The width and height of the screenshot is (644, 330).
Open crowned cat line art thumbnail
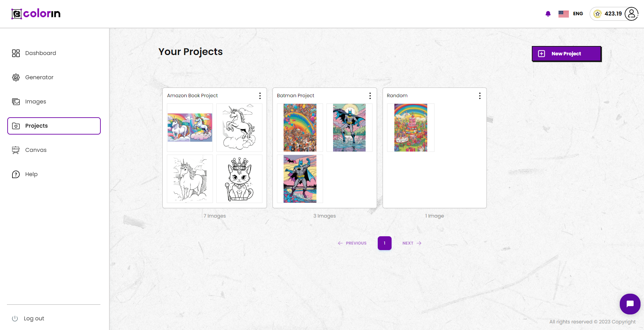[x=239, y=179]
